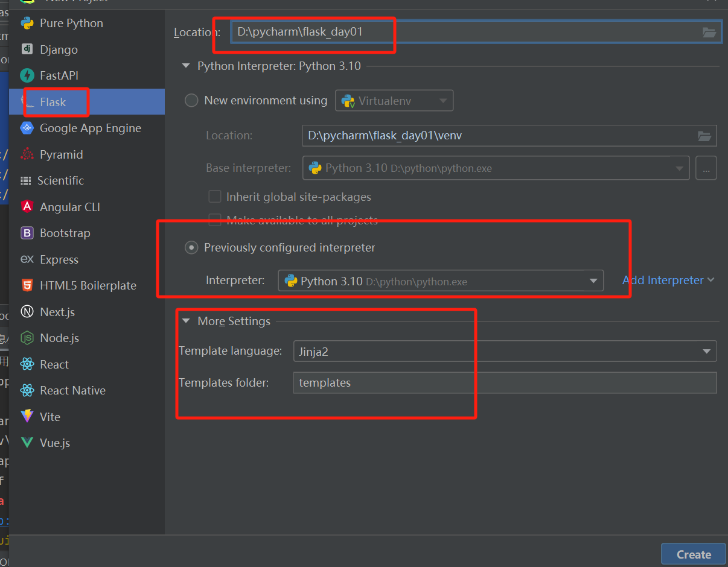Image resolution: width=728 pixels, height=567 pixels.
Task: Edit the Templates folder field
Action: [505, 383]
